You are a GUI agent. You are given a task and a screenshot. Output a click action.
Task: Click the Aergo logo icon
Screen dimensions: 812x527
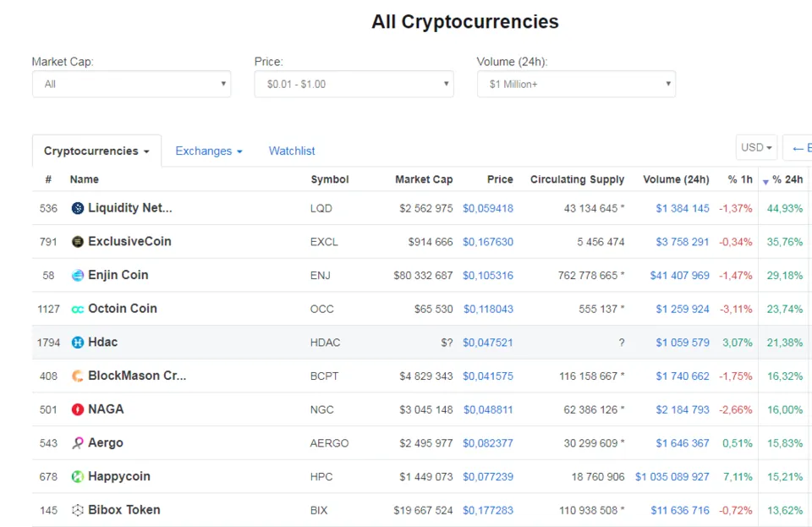(78, 443)
